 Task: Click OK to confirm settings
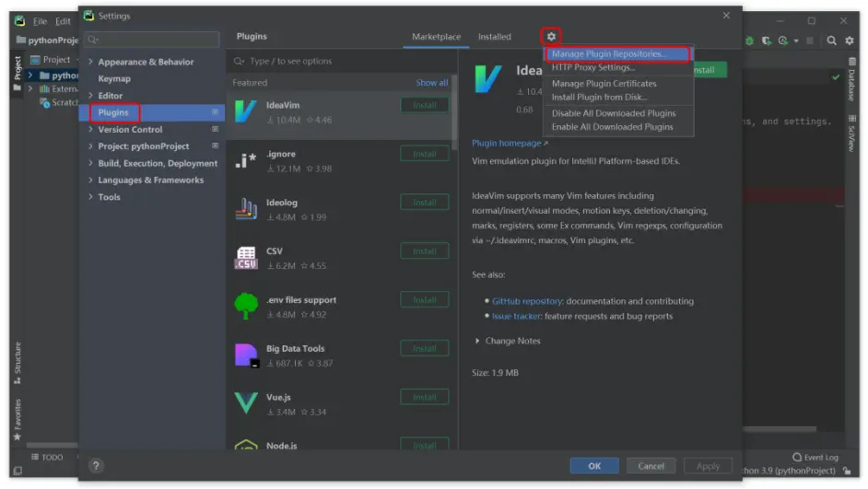[x=594, y=466]
